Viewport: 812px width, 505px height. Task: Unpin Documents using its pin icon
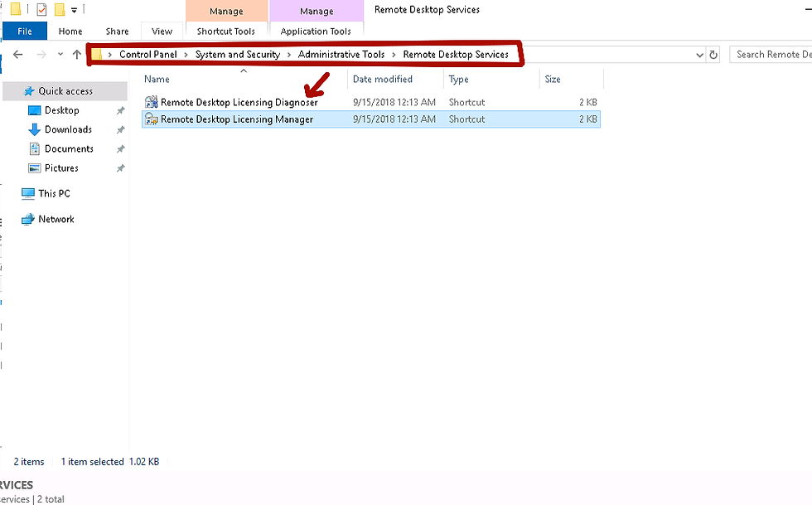120,148
